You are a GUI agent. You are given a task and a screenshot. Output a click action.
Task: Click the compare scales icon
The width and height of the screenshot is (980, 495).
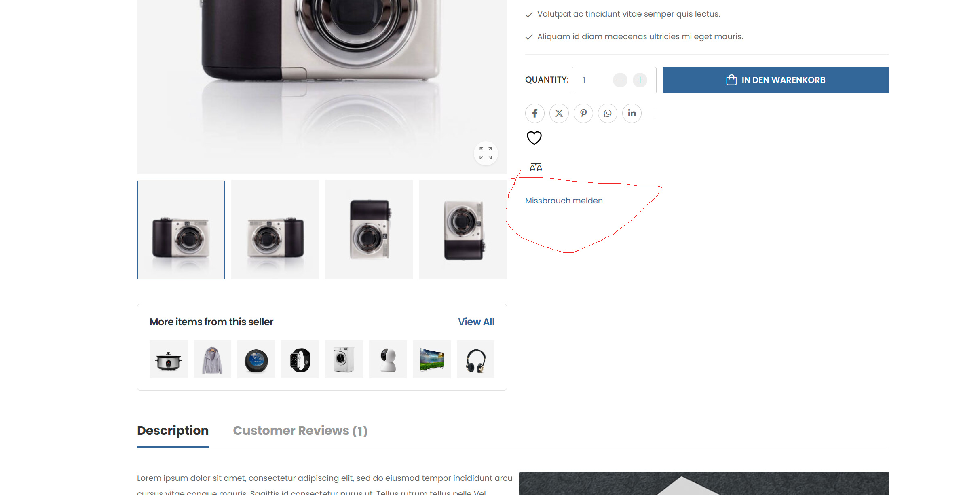coord(536,167)
